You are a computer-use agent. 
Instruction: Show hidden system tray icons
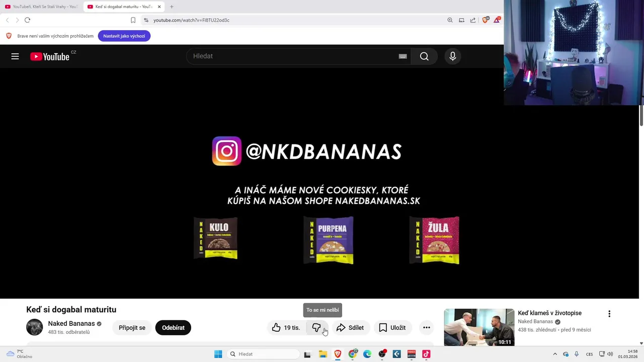click(555, 354)
